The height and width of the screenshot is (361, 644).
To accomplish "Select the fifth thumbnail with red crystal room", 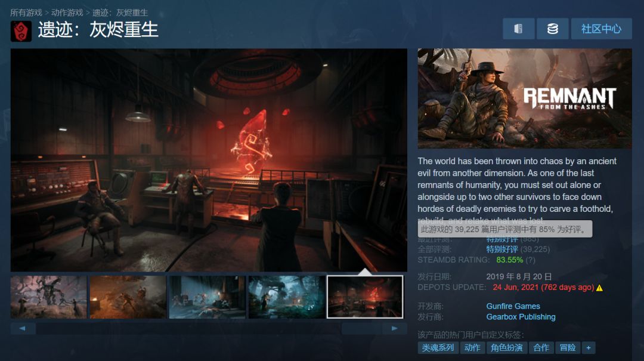I will [365, 297].
